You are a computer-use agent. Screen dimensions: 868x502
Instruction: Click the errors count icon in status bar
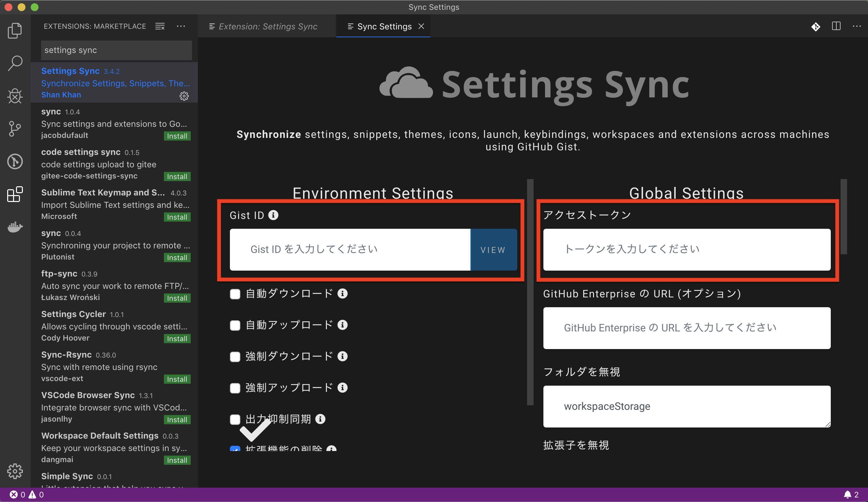pos(13,495)
